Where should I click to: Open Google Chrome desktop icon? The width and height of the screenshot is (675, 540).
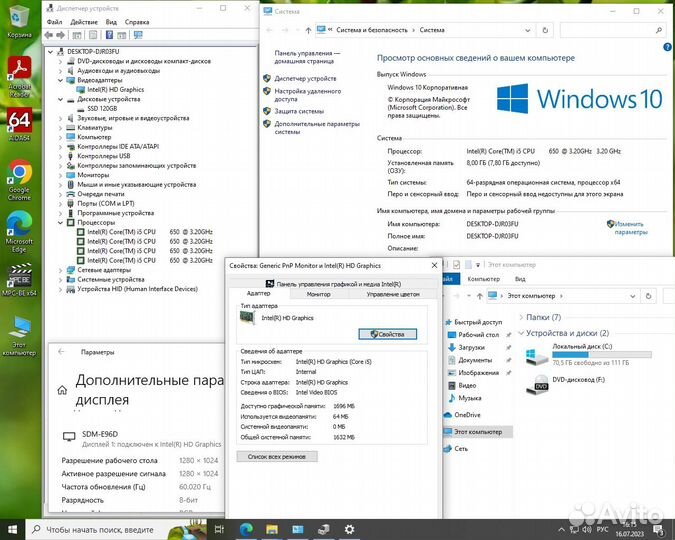click(x=19, y=180)
